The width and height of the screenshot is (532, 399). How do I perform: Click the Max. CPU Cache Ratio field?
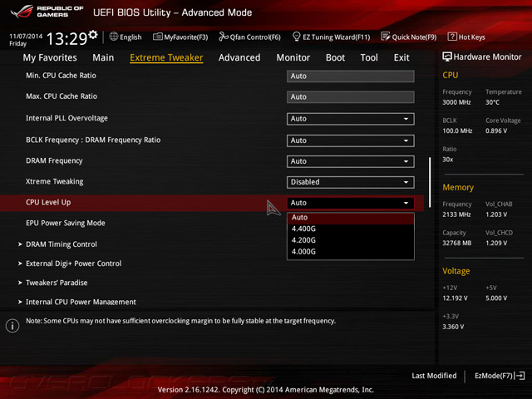coord(351,97)
